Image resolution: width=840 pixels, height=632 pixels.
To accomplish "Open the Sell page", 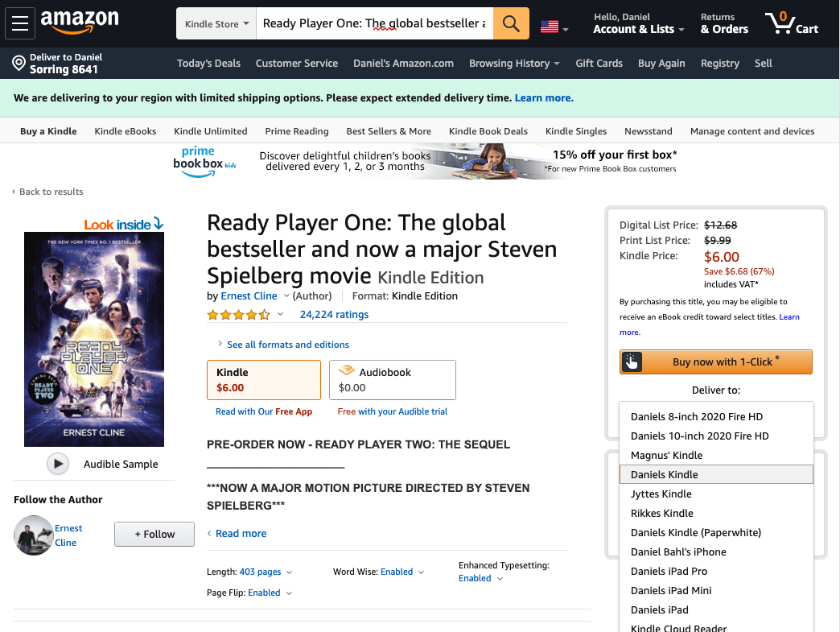I will (x=763, y=64).
